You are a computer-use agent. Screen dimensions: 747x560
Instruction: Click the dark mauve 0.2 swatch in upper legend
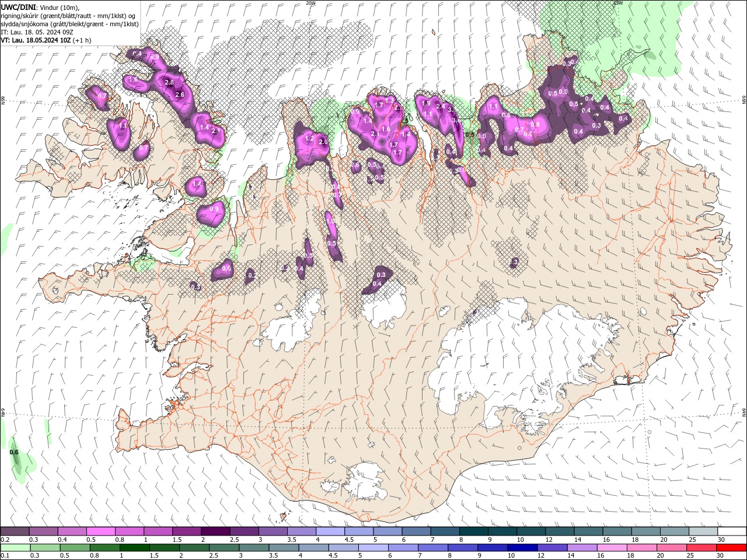pyautogui.click(x=15, y=531)
